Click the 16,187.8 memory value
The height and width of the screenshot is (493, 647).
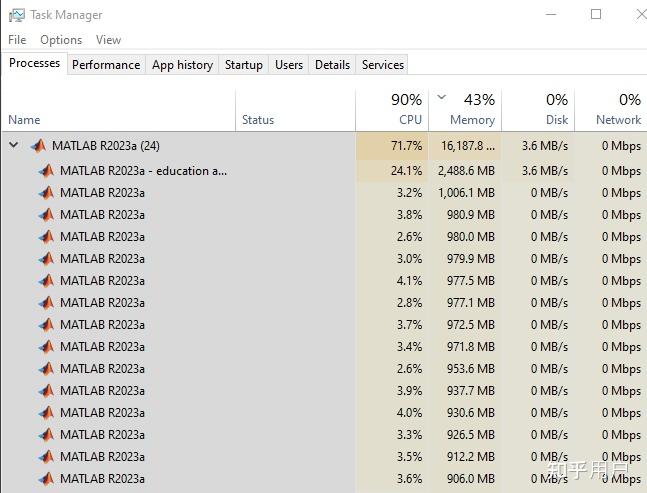pos(468,146)
